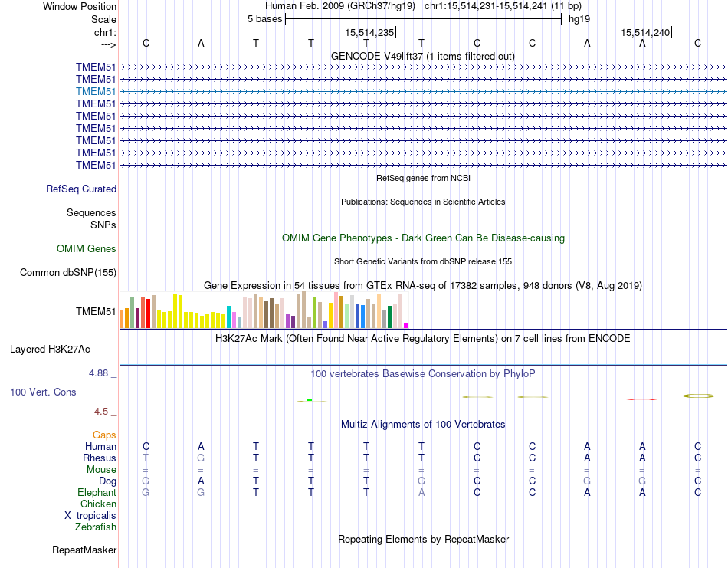This screenshot has width=728, height=568.
Task: Click the OMIM Genes track label
Action: tap(86, 249)
